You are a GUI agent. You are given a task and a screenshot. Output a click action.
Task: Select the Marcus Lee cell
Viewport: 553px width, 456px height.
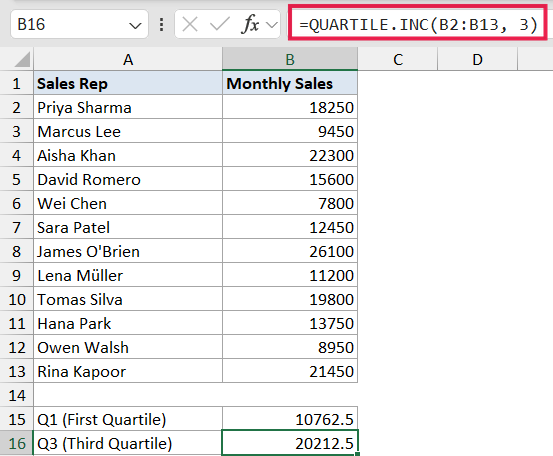128,132
